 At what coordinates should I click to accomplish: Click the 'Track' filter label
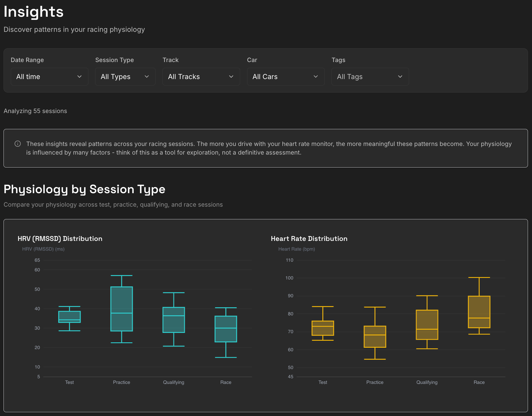[171, 60]
